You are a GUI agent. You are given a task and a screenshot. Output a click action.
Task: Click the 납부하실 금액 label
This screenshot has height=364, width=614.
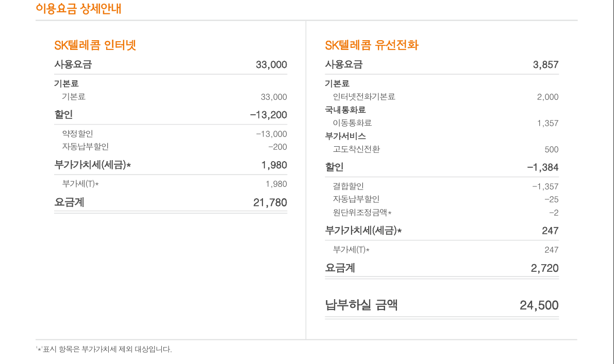[361, 305]
